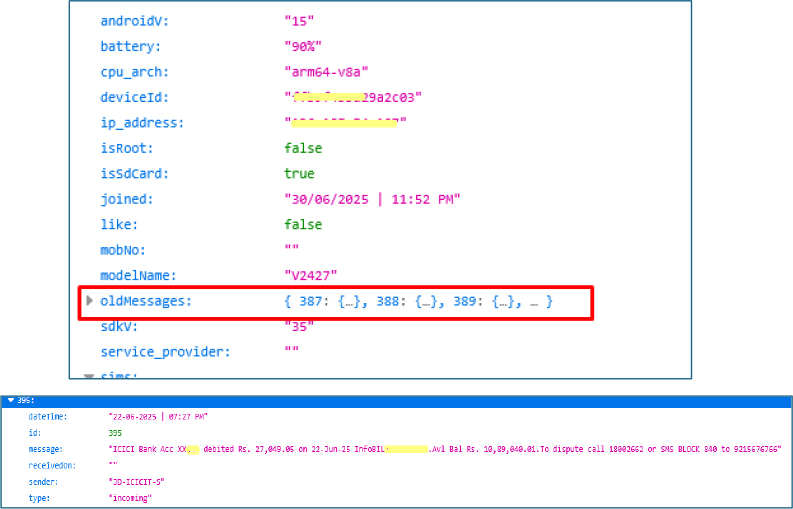Viewport: 793px width, 509px height.
Task: Select the sdkV key
Action: click(x=121, y=326)
